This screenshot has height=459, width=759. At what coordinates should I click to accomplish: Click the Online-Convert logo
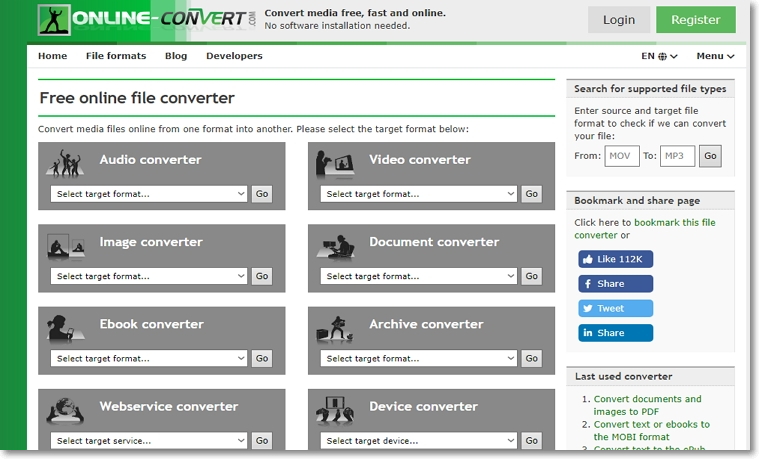(145, 19)
